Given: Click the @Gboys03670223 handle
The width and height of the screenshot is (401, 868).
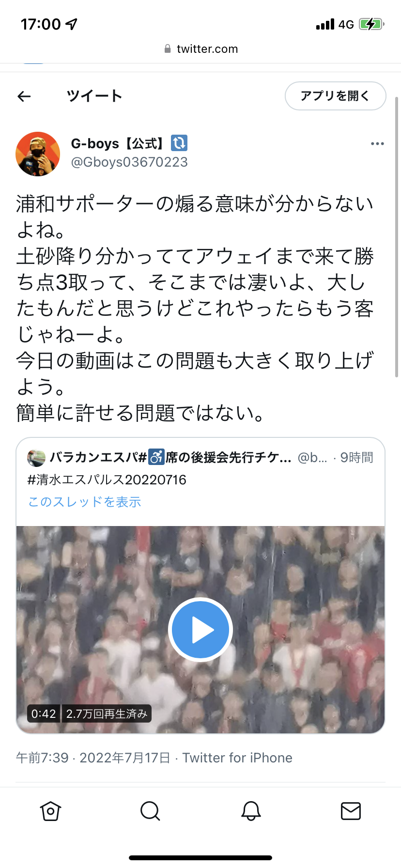Looking at the screenshot, I should (x=129, y=162).
